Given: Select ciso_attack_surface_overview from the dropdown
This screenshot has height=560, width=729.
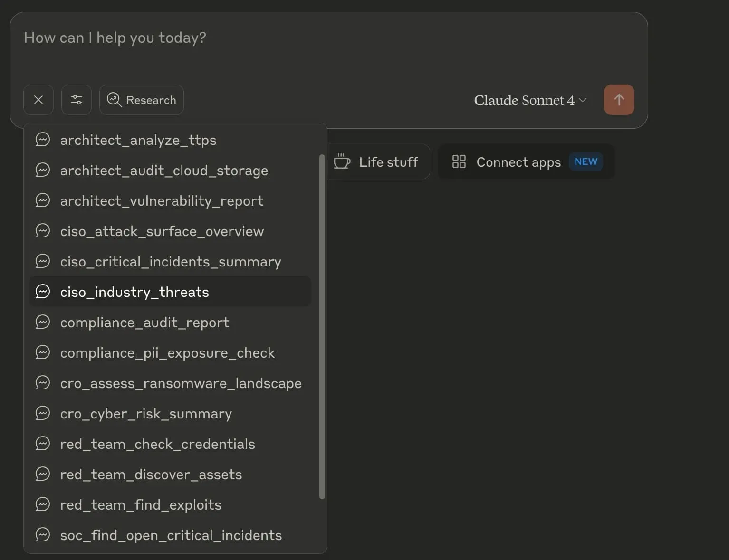Looking at the screenshot, I should click(162, 231).
